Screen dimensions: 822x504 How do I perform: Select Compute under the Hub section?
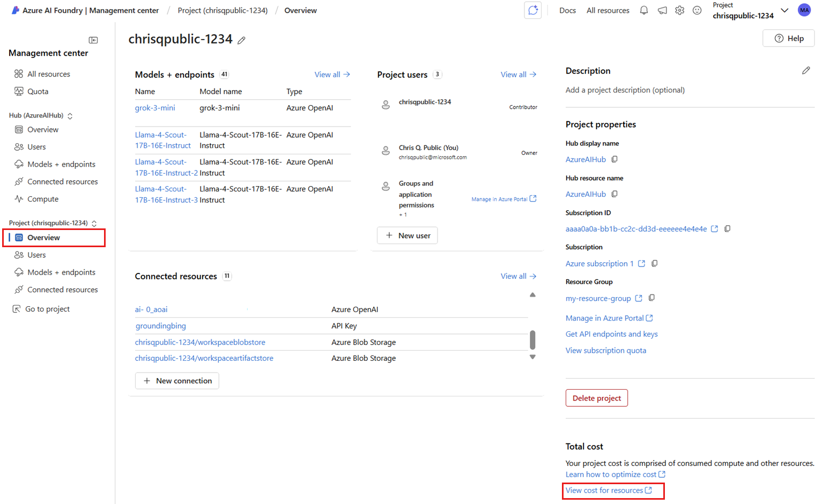click(x=43, y=199)
